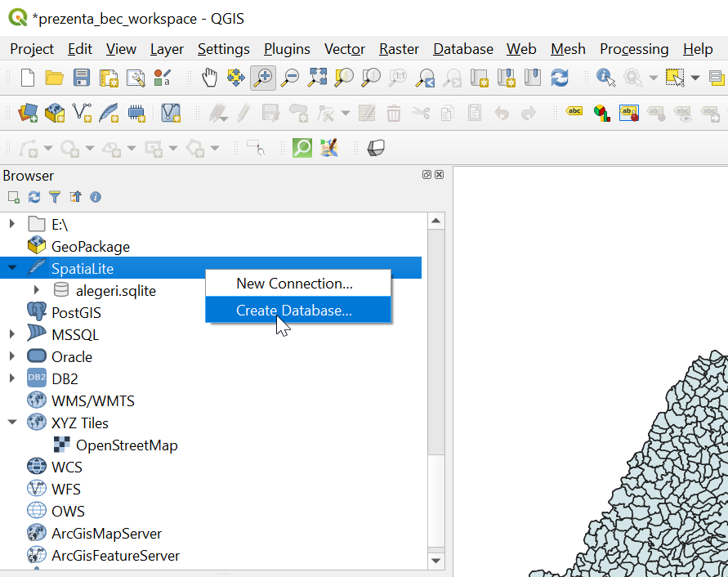Open the Plugins menu
Screen dimensions: 728x577
[287, 49]
